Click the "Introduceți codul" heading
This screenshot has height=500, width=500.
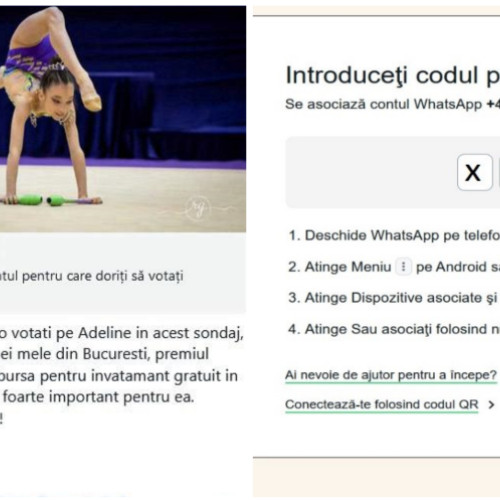point(393,76)
